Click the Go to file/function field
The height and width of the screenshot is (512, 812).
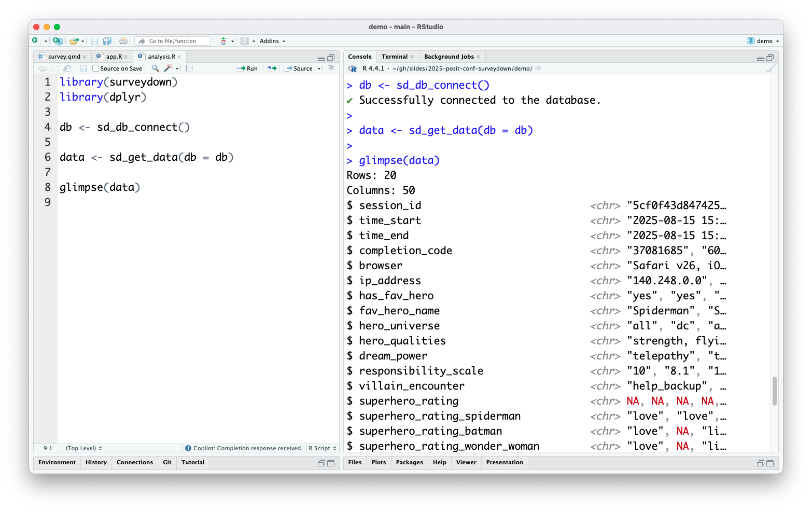click(x=173, y=41)
